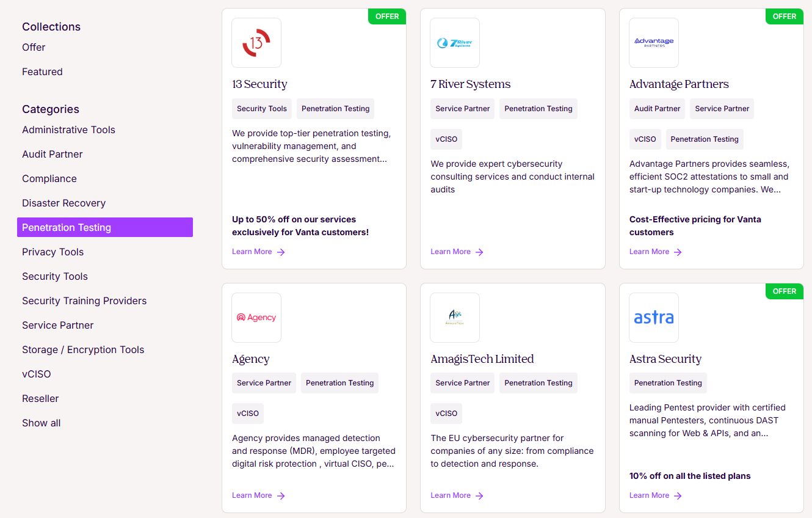Select the Compliance category
The width and height of the screenshot is (812, 518).
(49, 178)
